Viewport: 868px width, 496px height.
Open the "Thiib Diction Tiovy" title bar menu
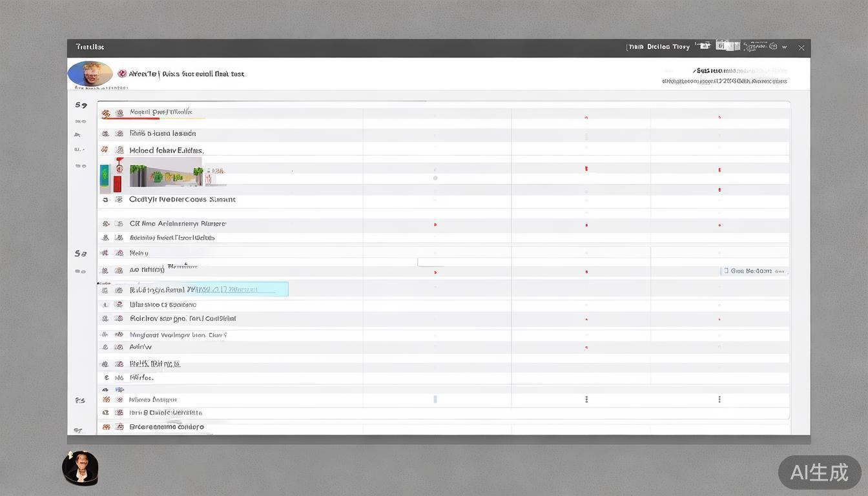point(658,46)
